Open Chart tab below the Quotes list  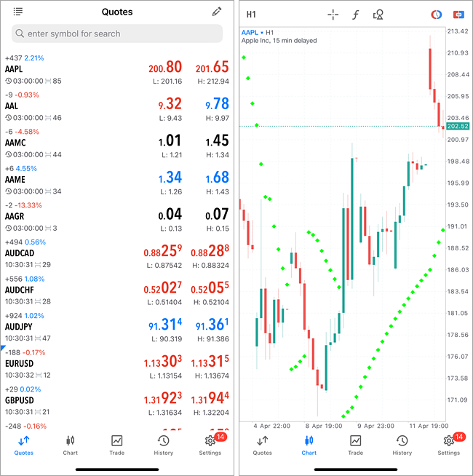click(71, 444)
